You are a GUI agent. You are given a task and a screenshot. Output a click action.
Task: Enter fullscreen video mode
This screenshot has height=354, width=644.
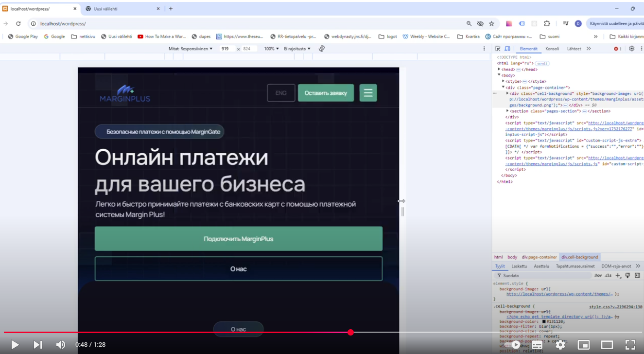coord(630,345)
